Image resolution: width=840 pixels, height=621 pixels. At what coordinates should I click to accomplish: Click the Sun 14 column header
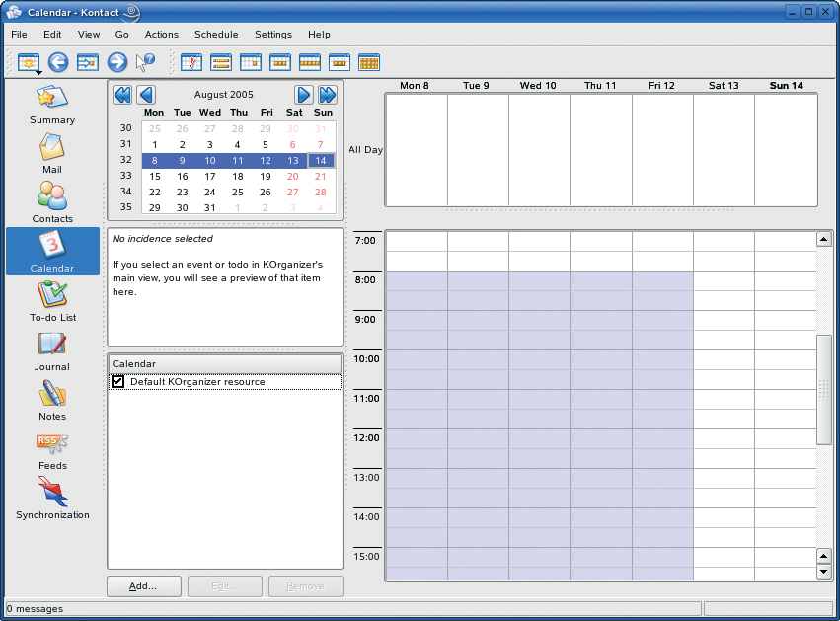(786, 85)
